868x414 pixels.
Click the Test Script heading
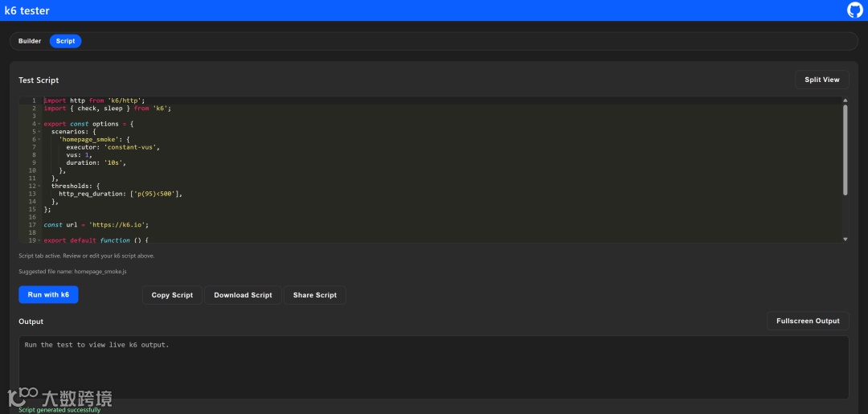point(39,80)
